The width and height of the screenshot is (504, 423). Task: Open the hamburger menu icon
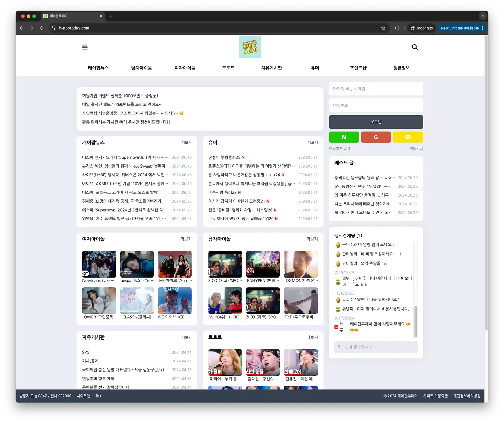tap(85, 47)
